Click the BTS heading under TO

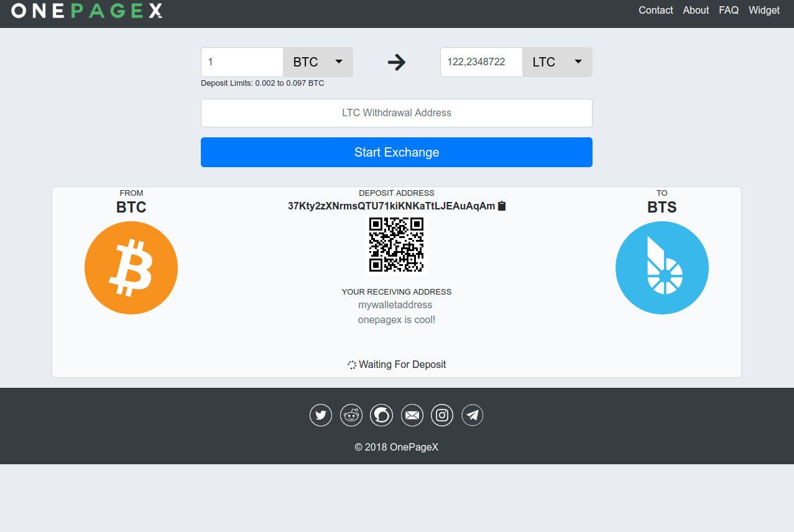tap(662, 208)
